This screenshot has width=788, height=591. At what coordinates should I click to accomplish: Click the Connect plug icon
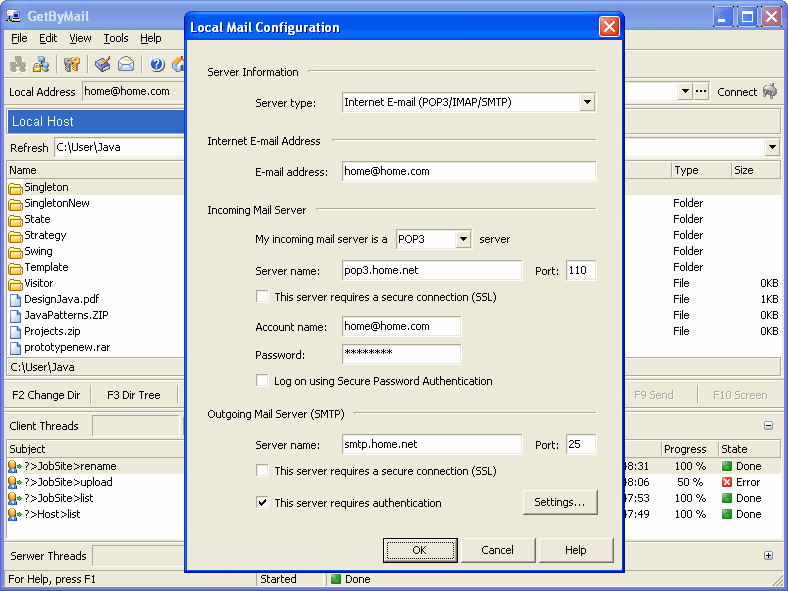coord(769,91)
